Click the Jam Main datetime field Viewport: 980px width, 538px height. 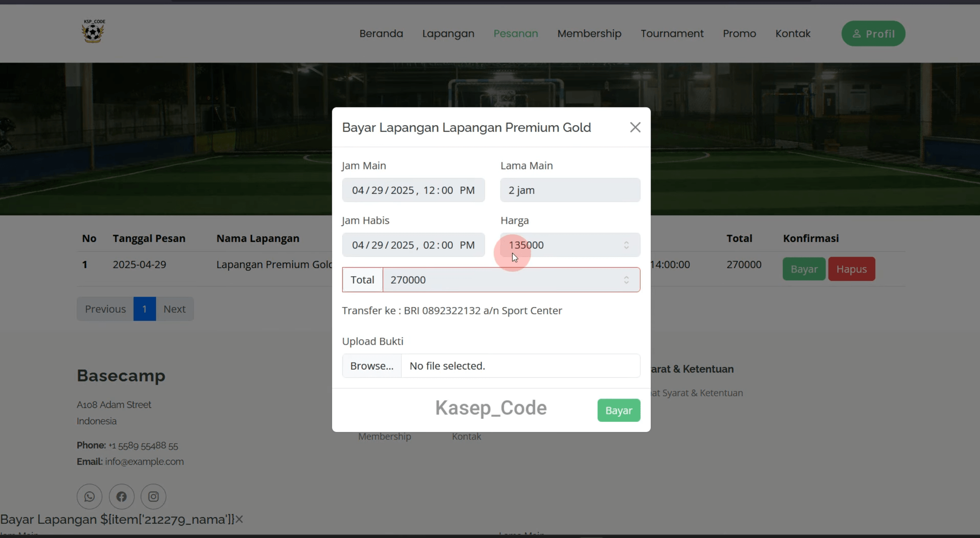point(413,190)
